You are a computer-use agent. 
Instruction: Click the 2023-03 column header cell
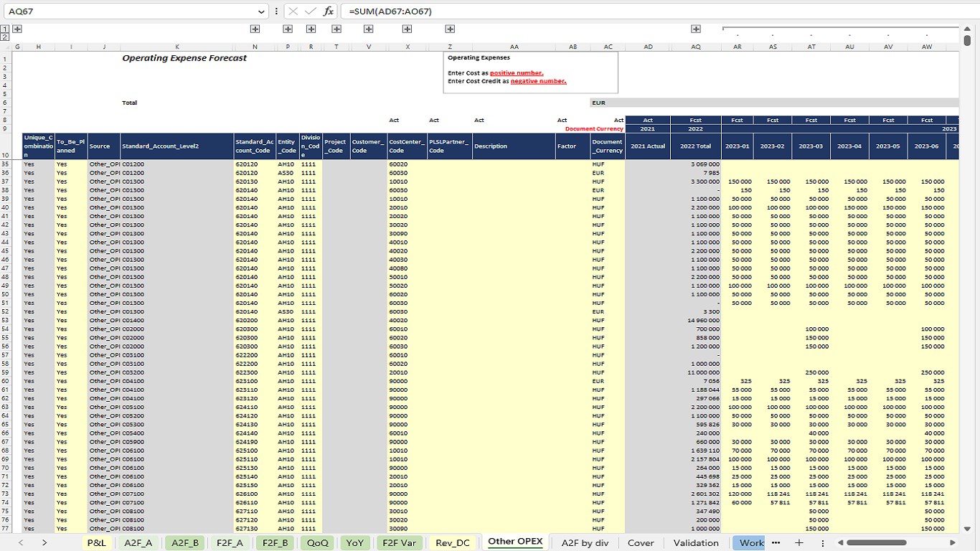[811, 146]
